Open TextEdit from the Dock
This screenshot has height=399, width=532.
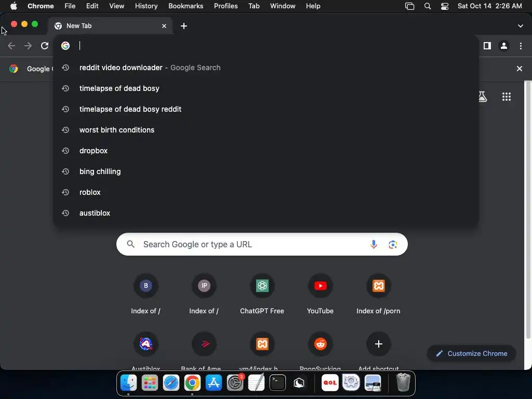[x=257, y=383]
